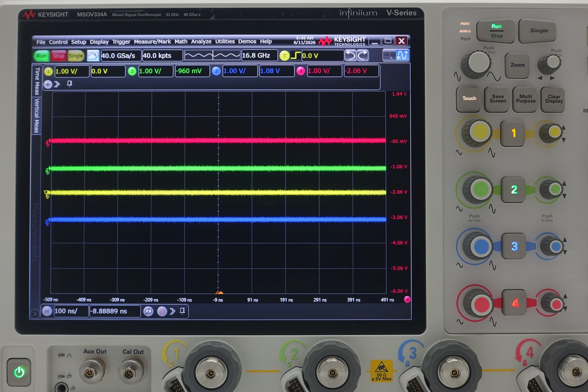
Task: Push the hardware Zoom button
Action: click(517, 65)
